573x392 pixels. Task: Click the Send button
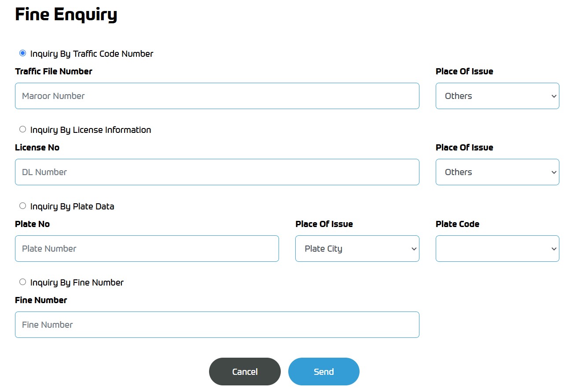pyautogui.click(x=324, y=372)
